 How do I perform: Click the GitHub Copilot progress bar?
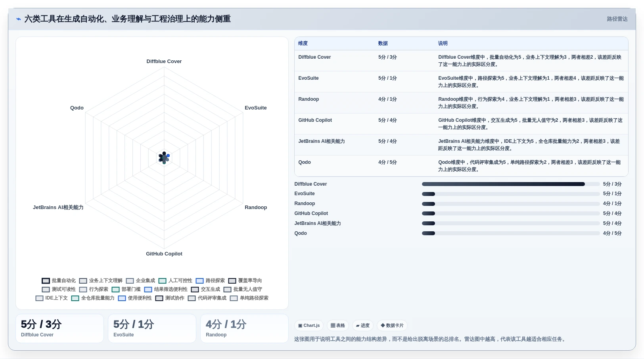511,213
